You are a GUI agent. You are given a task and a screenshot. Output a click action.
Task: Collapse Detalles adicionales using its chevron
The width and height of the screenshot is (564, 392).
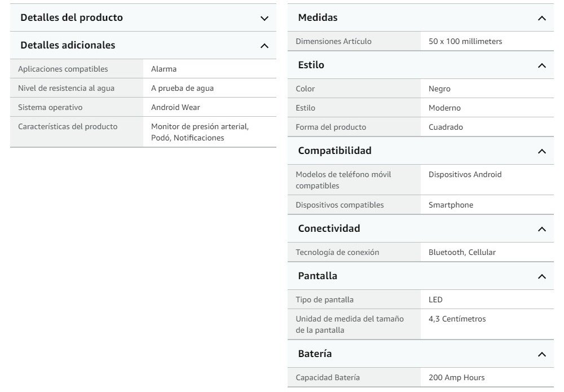point(265,46)
